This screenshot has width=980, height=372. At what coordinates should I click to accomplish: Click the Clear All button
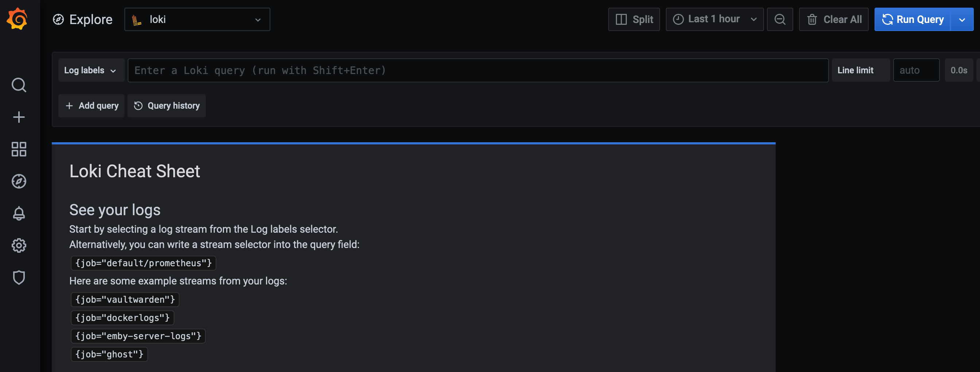(x=834, y=19)
